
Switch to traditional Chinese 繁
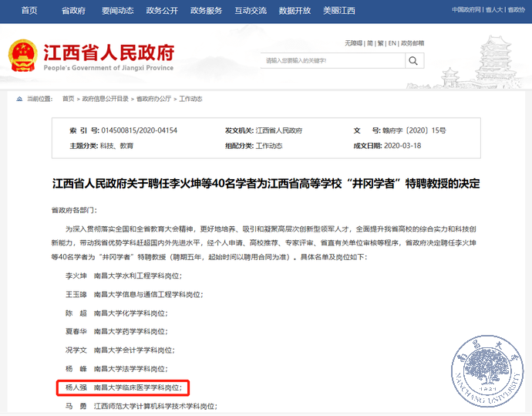point(381,43)
